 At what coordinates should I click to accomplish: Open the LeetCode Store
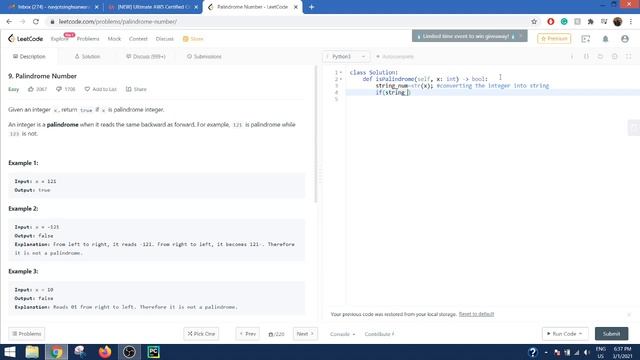[x=193, y=39]
